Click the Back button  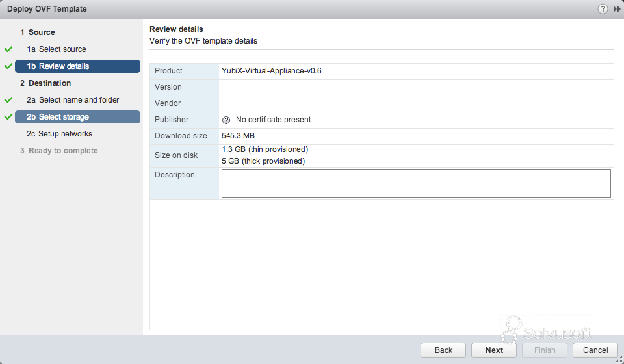coord(443,350)
